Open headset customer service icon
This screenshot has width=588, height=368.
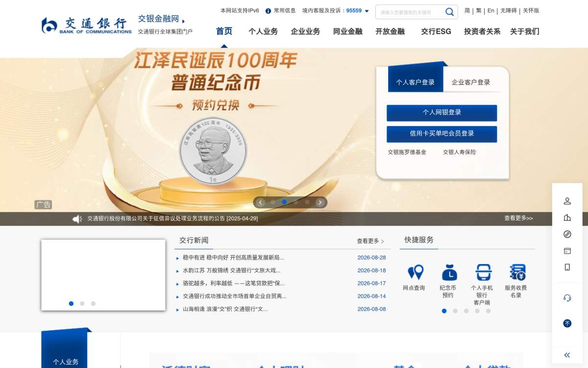[567, 298]
